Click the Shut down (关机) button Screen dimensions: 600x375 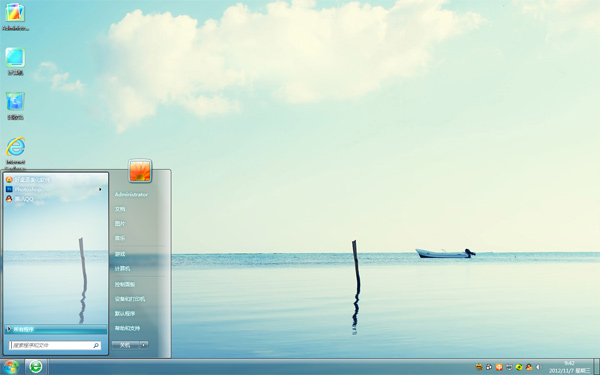pyautogui.click(x=126, y=345)
